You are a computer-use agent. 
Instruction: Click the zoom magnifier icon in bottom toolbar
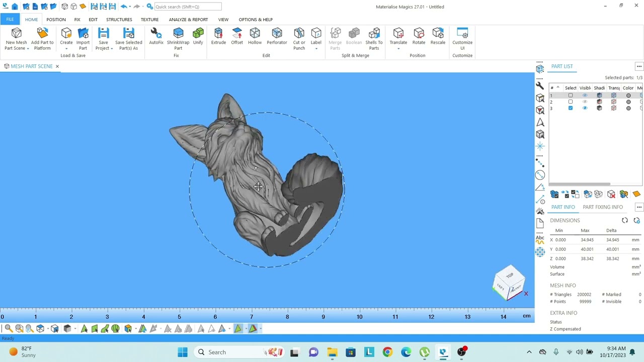[9, 328]
